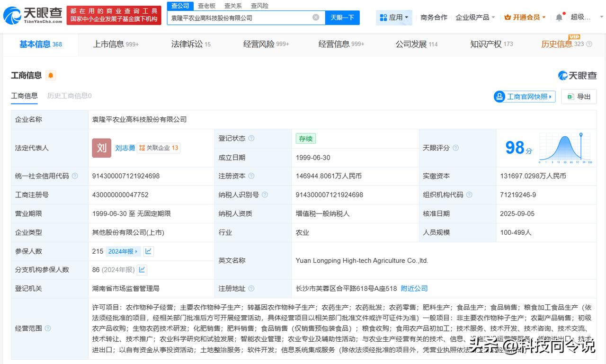Open the 经营风险 tab
606x364 pixels.
click(x=266, y=44)
